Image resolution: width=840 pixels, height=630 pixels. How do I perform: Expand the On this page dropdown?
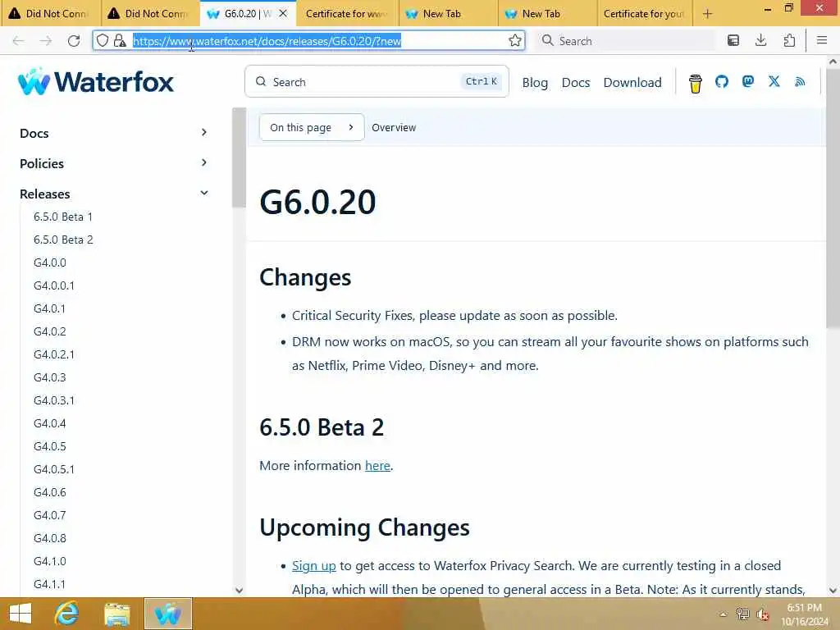coord(312,127)
